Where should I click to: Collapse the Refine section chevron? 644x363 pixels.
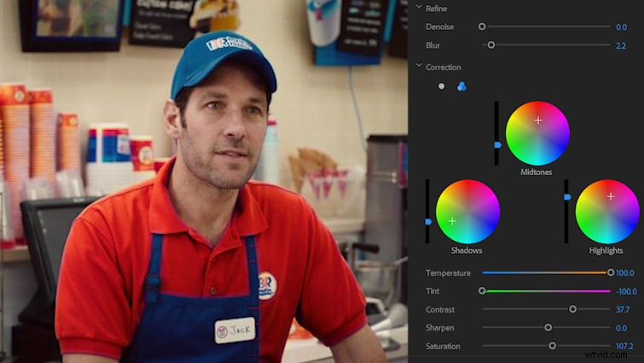coord(419,7)
